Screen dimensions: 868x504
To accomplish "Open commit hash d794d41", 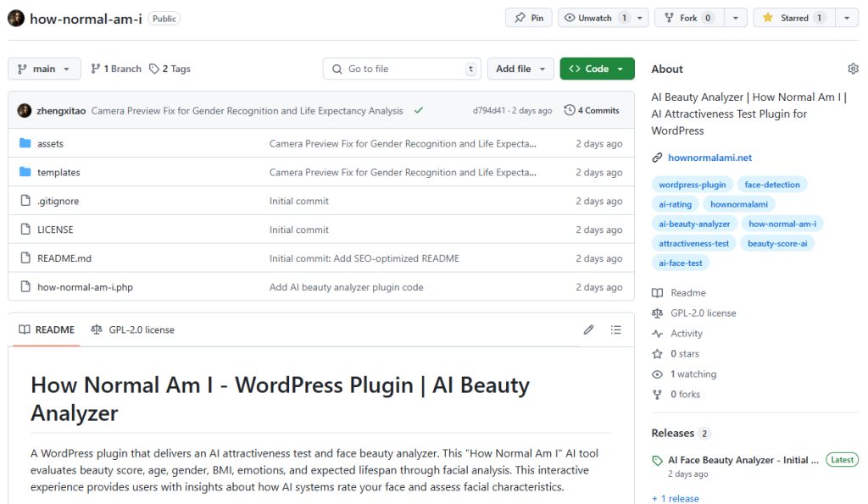I will tap(489, 111).
